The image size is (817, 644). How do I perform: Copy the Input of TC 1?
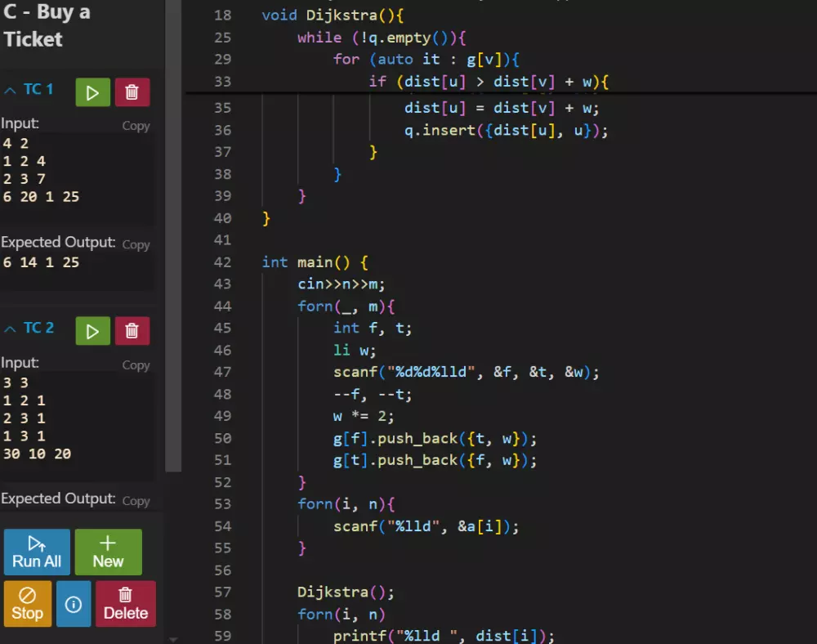point(136,125)
